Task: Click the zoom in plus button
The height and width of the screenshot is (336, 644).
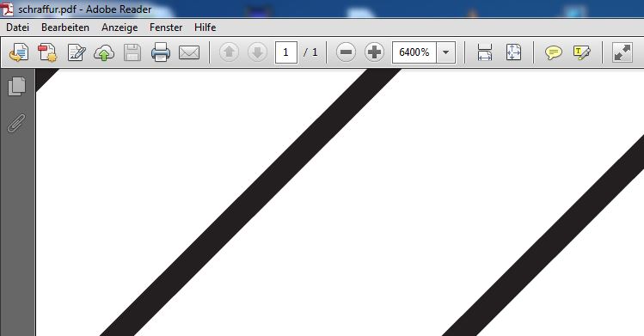Action: pyautogui.click(x=374, y=52)
